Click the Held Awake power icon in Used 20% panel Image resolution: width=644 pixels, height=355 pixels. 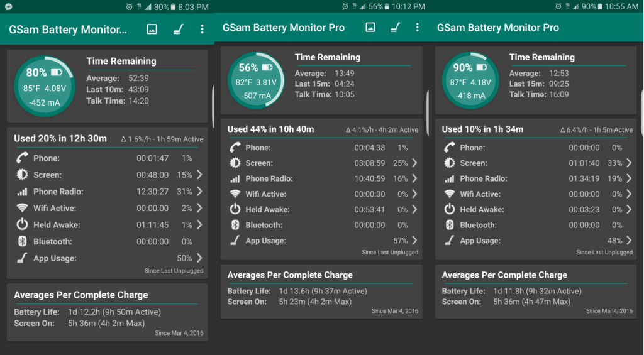[22, 224]
